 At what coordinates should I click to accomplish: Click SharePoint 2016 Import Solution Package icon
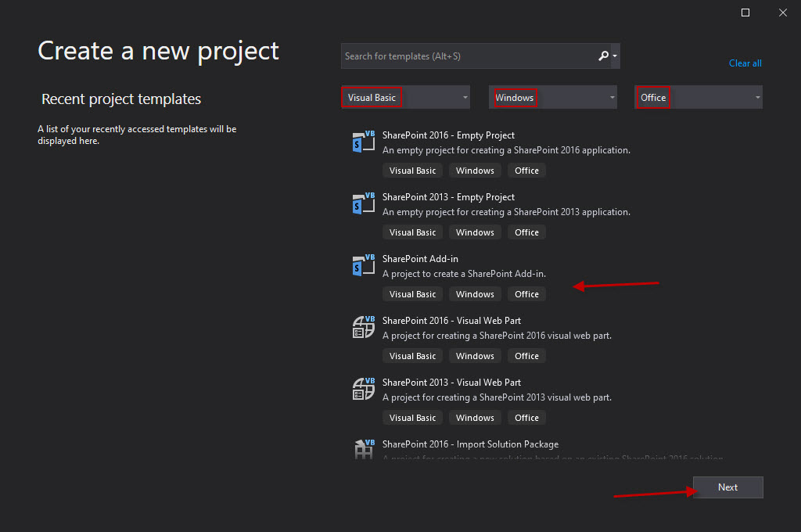(363, 449)
